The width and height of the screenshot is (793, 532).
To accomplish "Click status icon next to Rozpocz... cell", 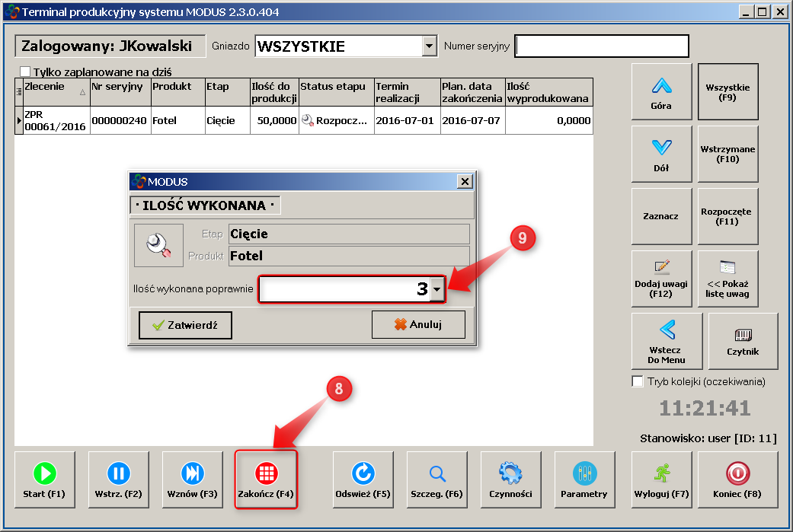I will click(308, 120).
